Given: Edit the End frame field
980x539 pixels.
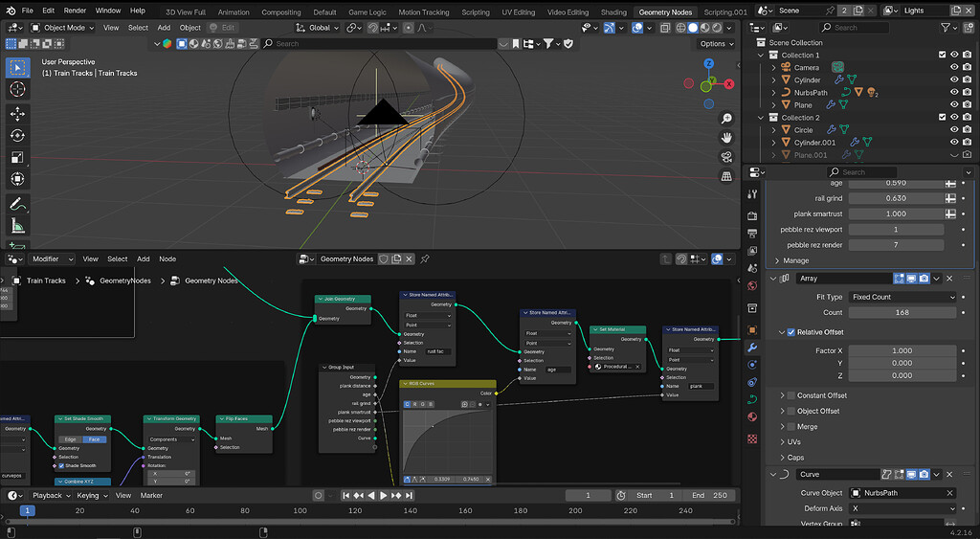Looking at the screenshot, I should pyautogui.click(x=710, y=495).
